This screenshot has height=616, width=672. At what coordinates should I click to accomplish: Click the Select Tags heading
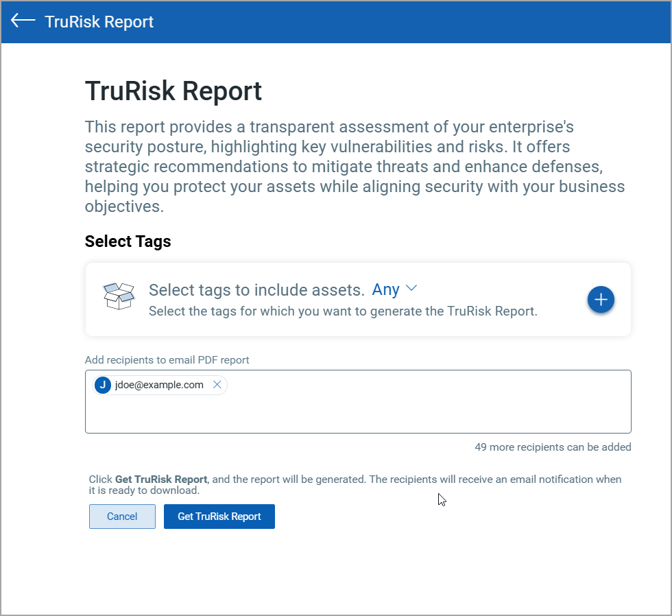click(x=128, y=241)
